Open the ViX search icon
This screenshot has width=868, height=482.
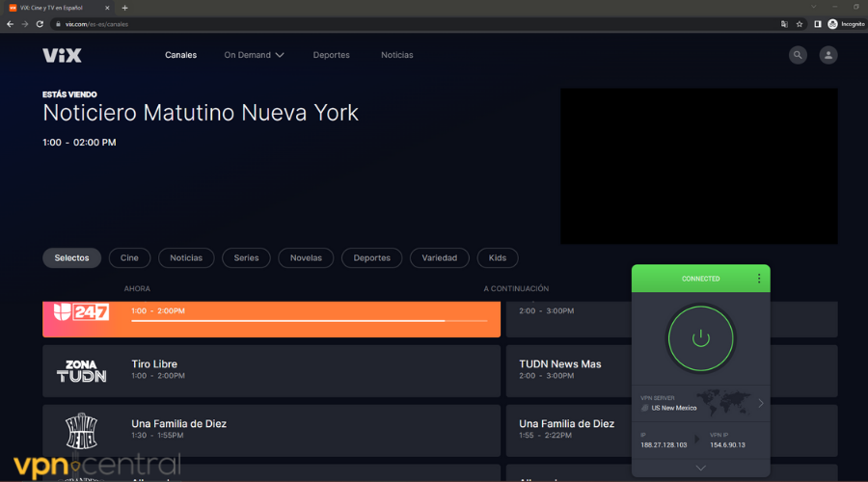pos(798,55)
